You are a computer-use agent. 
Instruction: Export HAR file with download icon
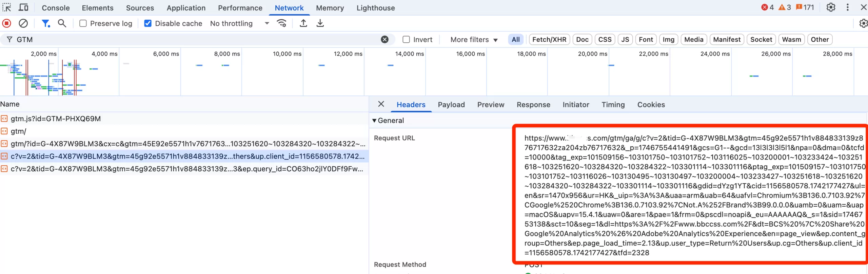pos(320,23)
